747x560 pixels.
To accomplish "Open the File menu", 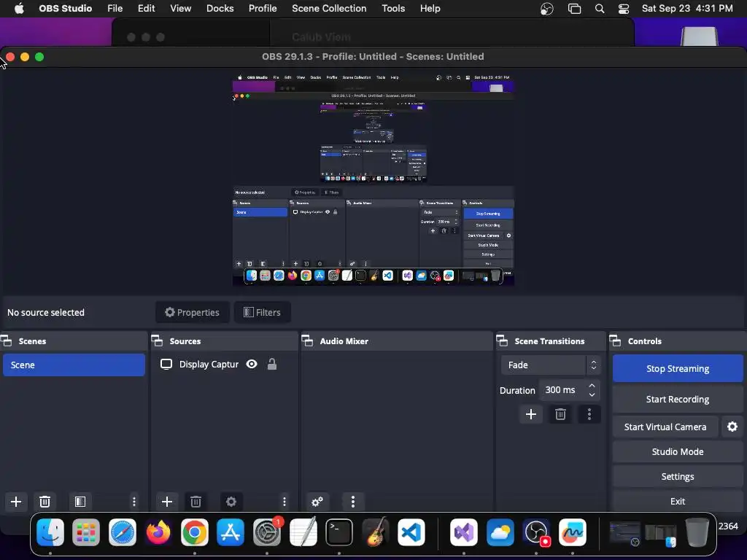I will (115, 9).
